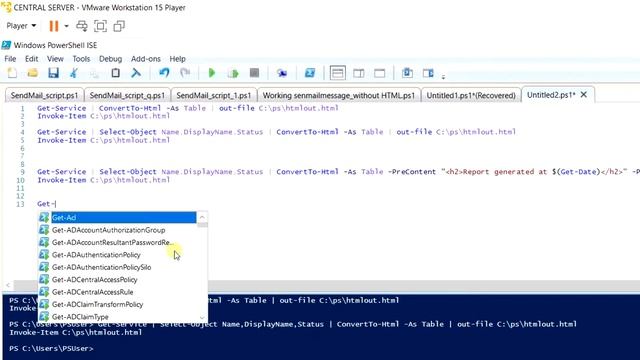Image resolution: width=640 pixels, height=360 pixels.
Task: Clear the console pane with the blue brush icon
Action: (136, 73)
